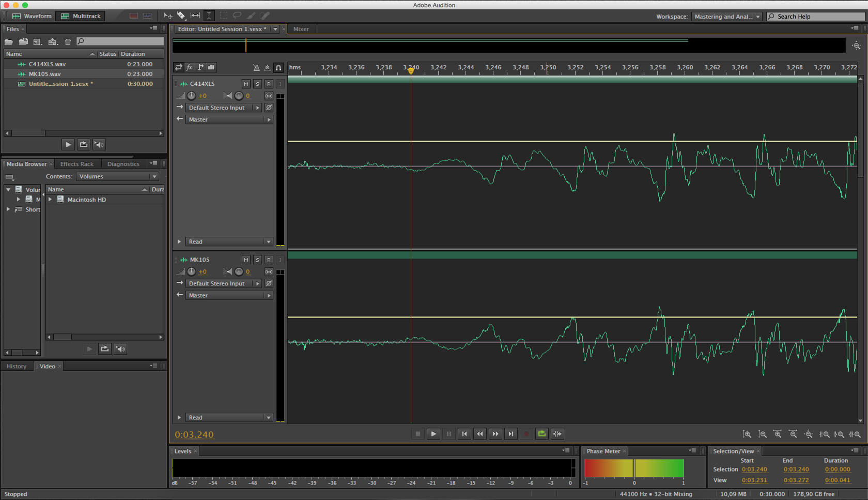Viewport: 868px width, 500px height.
Task: Click the fast forward transport button
Action: 495,434
